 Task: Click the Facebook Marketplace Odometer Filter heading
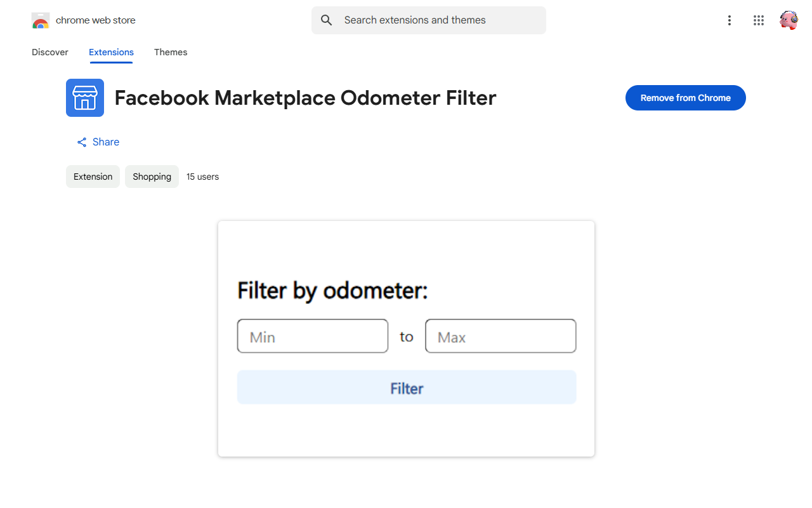click(x=306, y=98)
